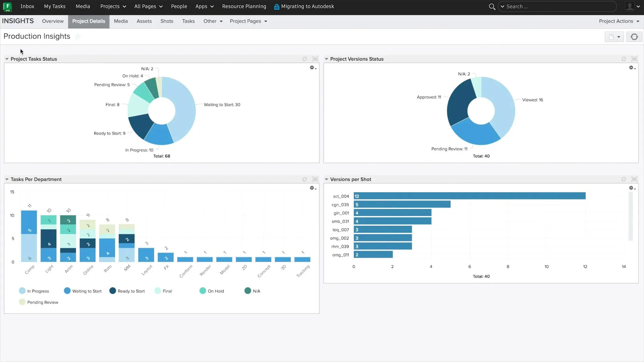Switch to the Shots tab
The image size is (644, 362).
point(167,21)
